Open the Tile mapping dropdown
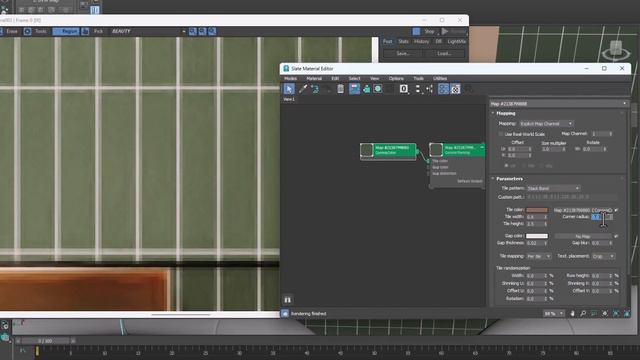640x360 pixels. (539, 256)
